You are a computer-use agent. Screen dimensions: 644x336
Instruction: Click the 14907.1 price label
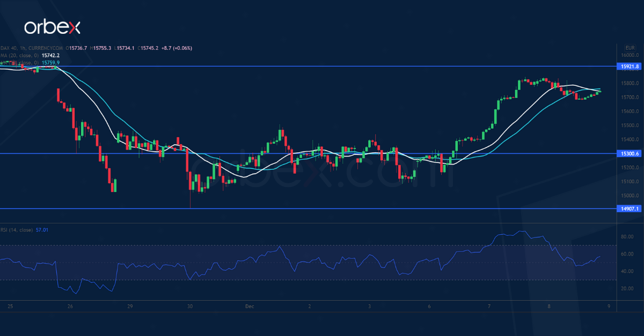[x=629, y=209]
